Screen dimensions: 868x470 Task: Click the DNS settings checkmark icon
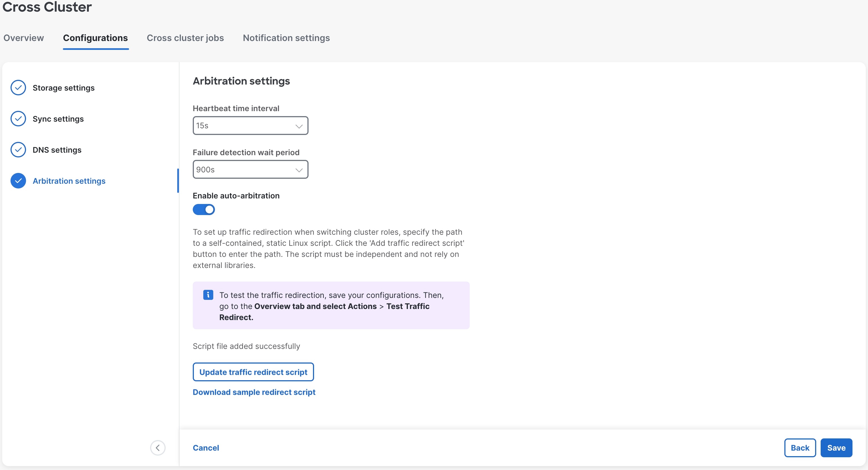18,150
